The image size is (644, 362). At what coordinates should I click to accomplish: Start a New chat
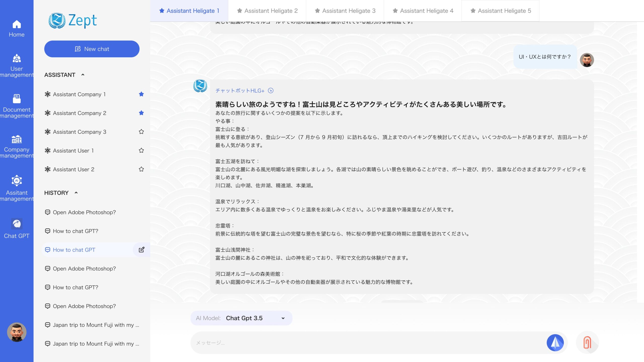coord(92,49)
